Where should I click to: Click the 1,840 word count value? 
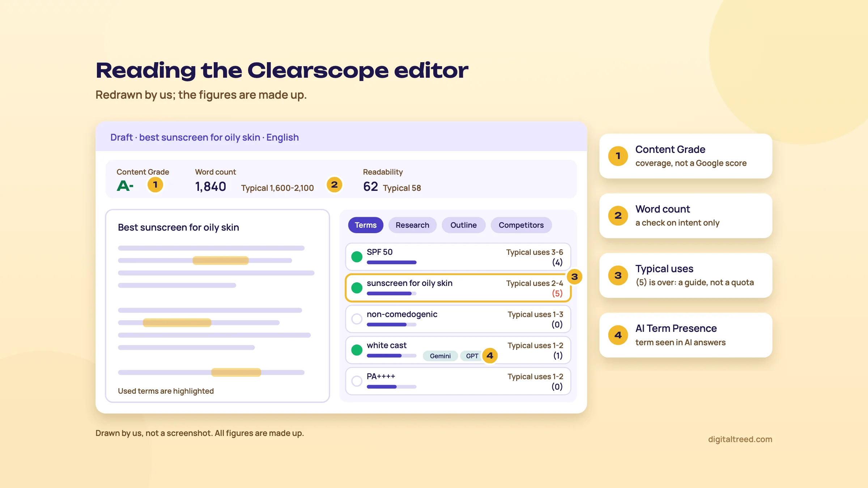210,187
